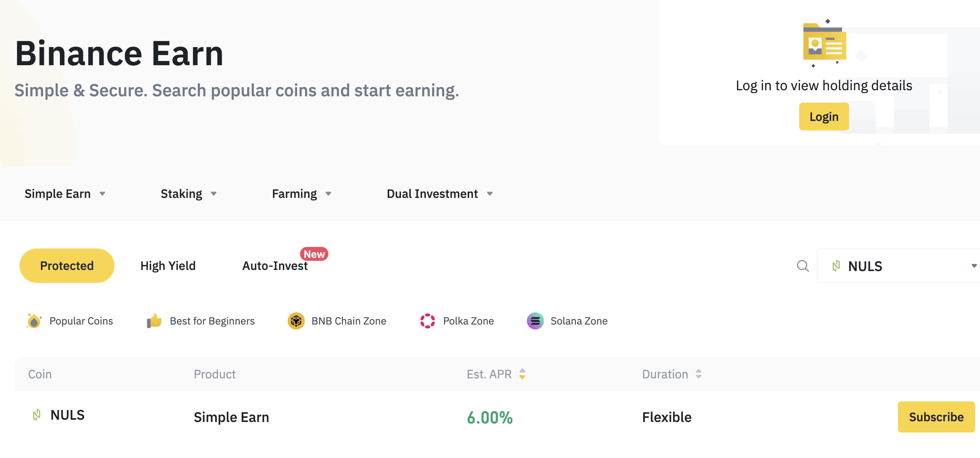Sort table by Duration arrows

click(698, 374)
